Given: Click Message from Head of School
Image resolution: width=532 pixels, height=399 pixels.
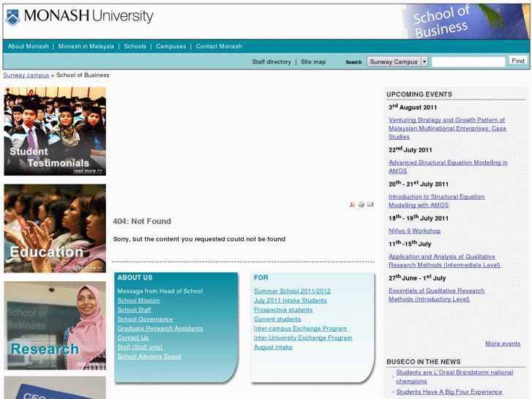Looking at the screenshot, I should [x=160, y=291].
